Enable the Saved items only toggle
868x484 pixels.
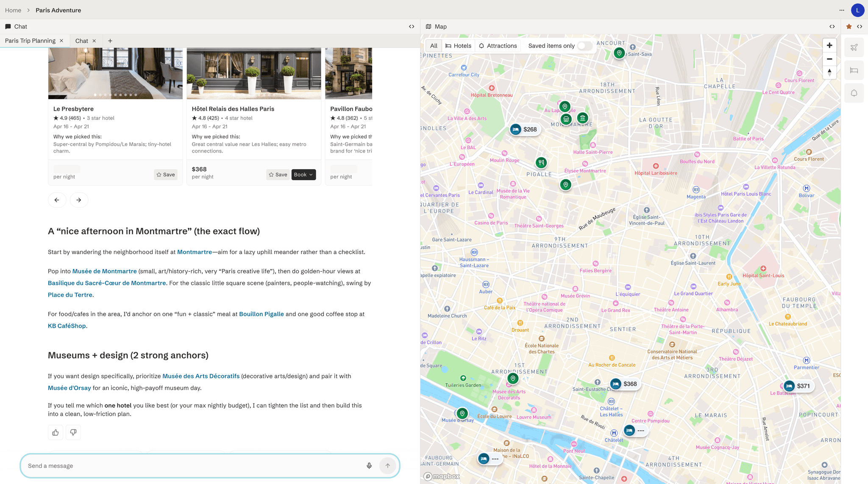click(585, 46)
